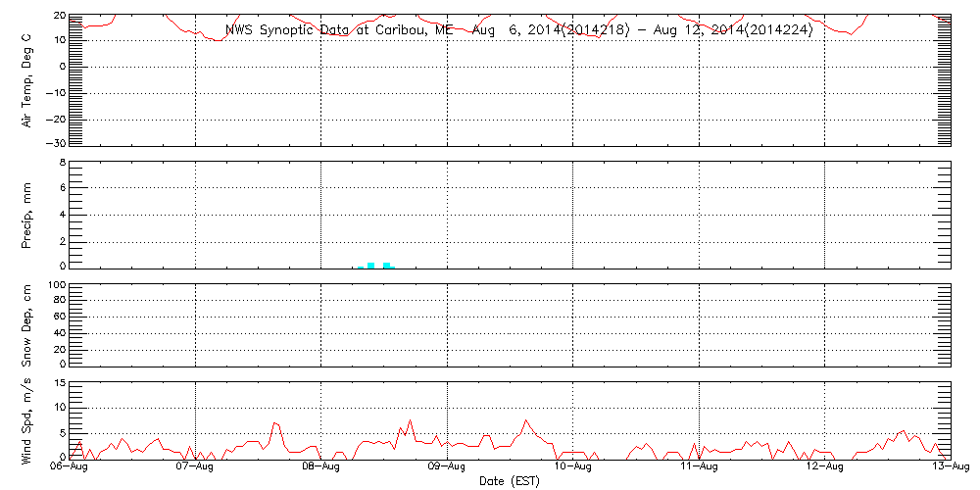This screenshot has width=980, height=490.
Task: Choose the 12-Aug date tick label
Action: click(x=825, y=467)
